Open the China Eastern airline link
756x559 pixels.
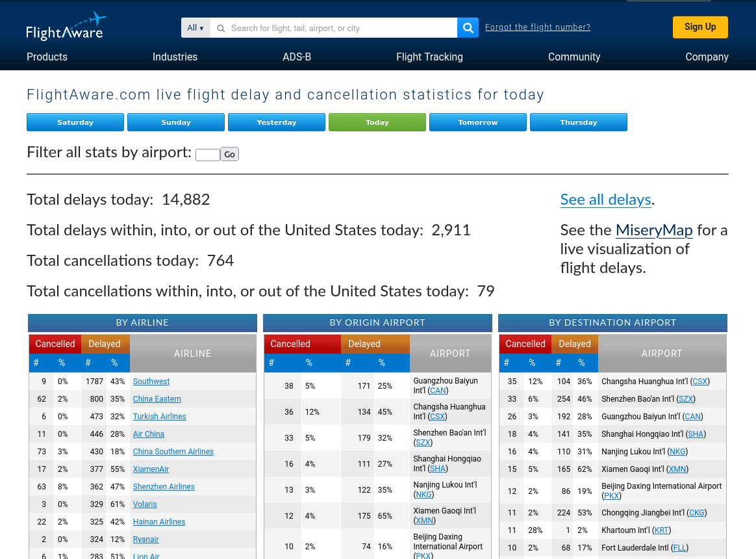[x=157, y=399]
